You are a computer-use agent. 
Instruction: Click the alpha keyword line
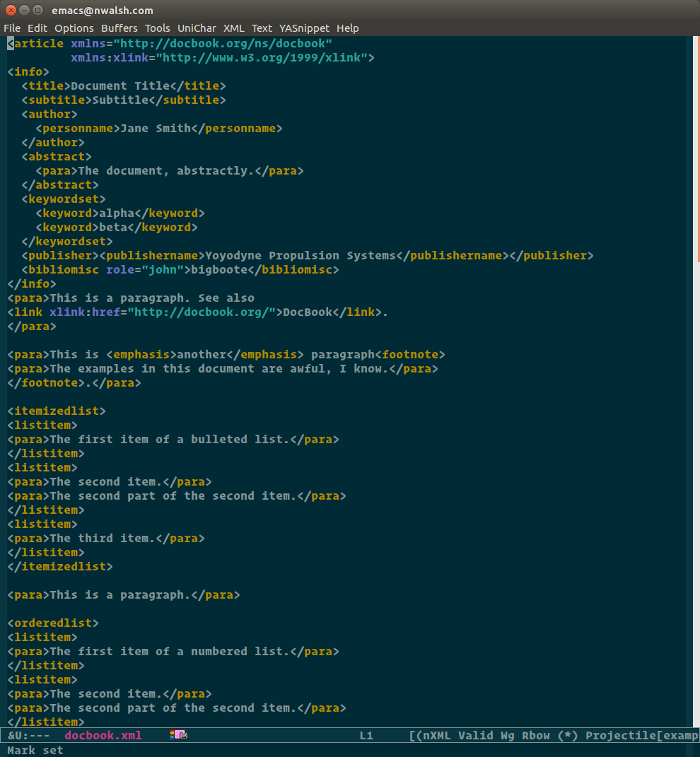click(120, 213)
